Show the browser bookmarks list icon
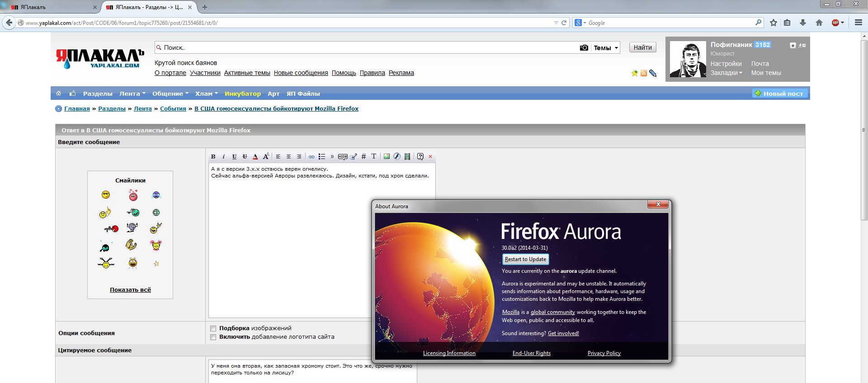The height and width of the screenshot is (383, 868). (787, 23)
